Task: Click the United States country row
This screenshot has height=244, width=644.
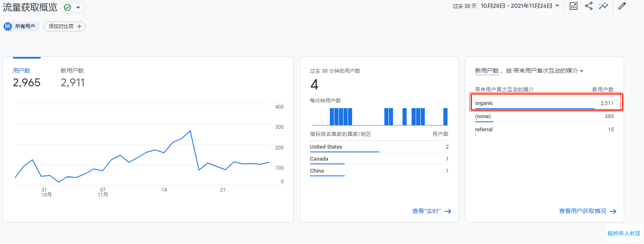Action: click(379, 147)
